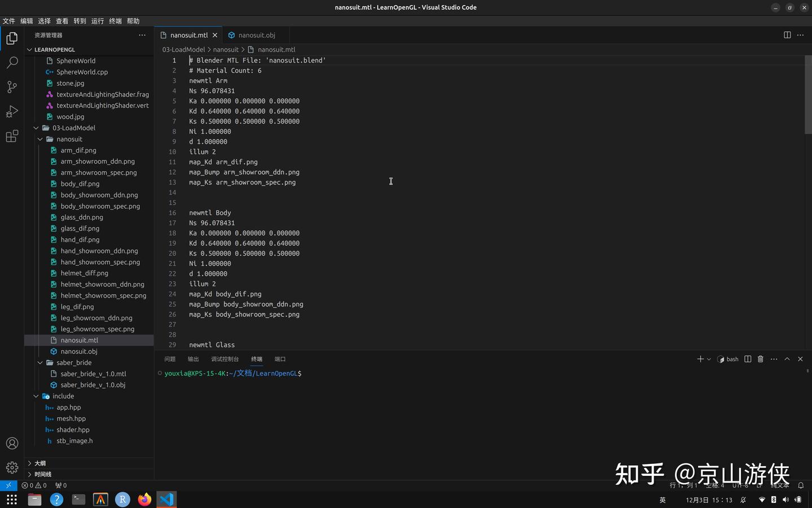Click the 03-LoadModel breadcrumb
Viewport: 812px width, 508px height.
pyautogui.click(x=183, y=49)
